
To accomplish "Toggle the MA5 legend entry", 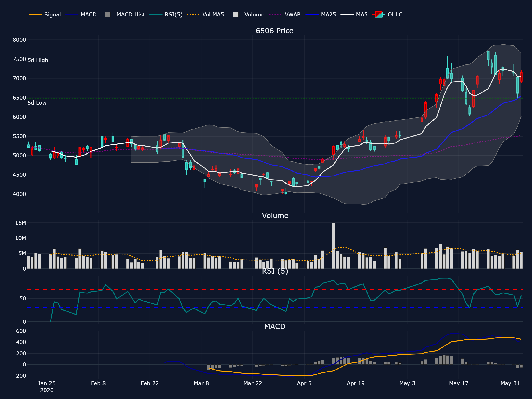I will [354, 14].
